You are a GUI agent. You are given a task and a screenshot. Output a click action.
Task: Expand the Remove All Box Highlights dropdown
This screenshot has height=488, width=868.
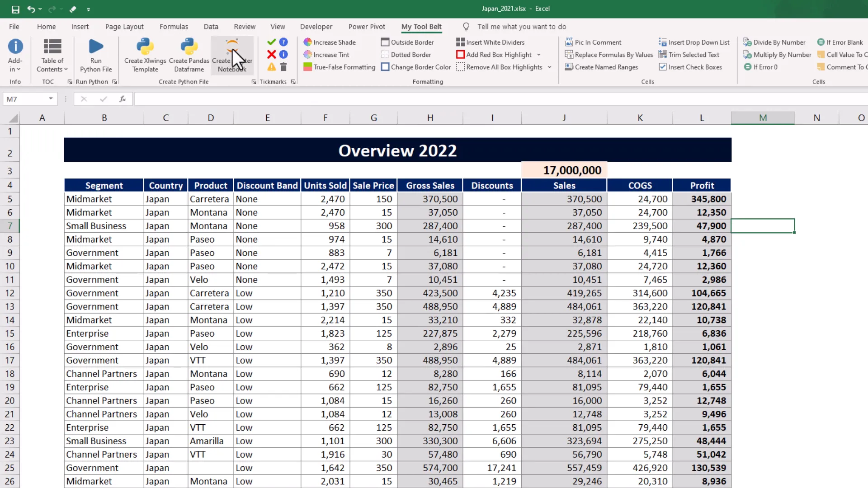click(x=549, y=67)
